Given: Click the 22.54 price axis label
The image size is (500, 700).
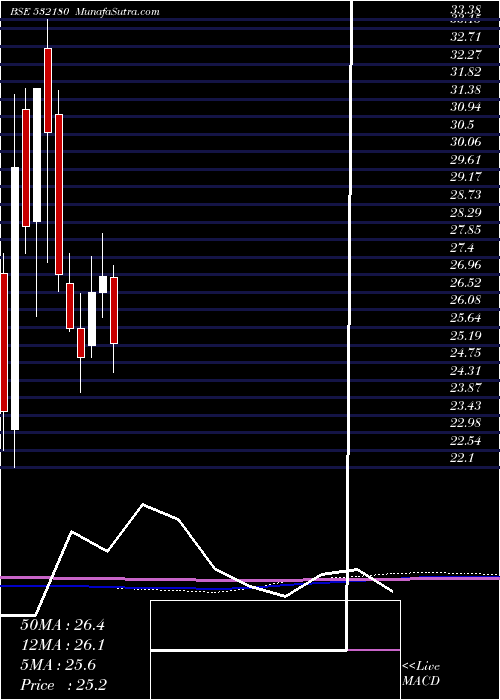Looking at the screenshot, I should [466, 441].
